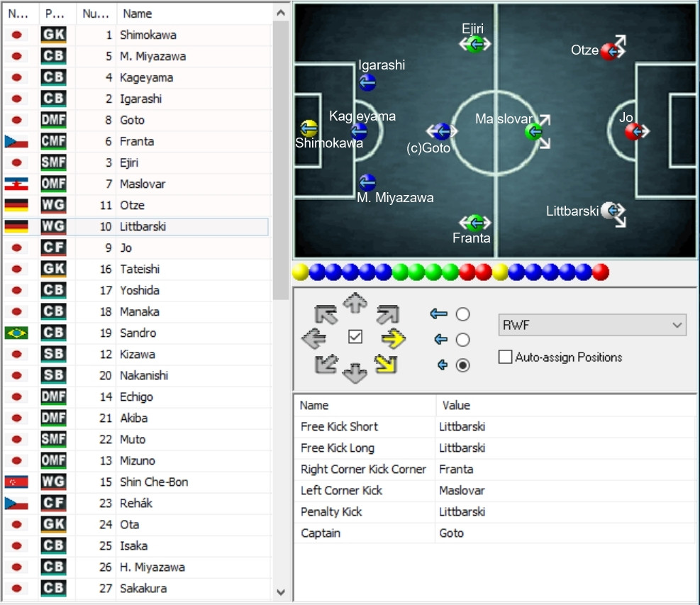Open the RWF position dropdown
700x605 pixels.
[592, 325]
